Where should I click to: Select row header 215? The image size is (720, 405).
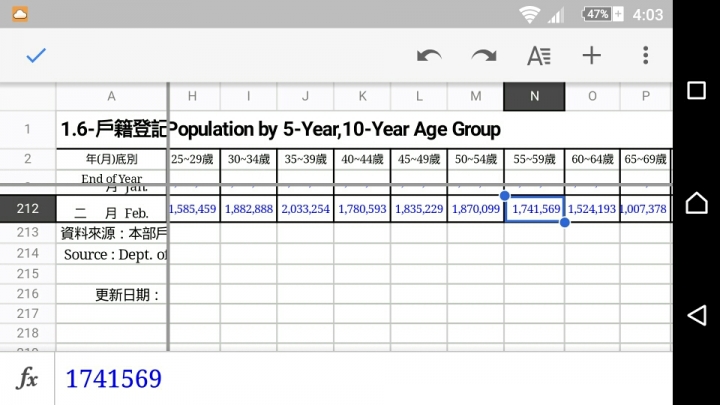28,274
